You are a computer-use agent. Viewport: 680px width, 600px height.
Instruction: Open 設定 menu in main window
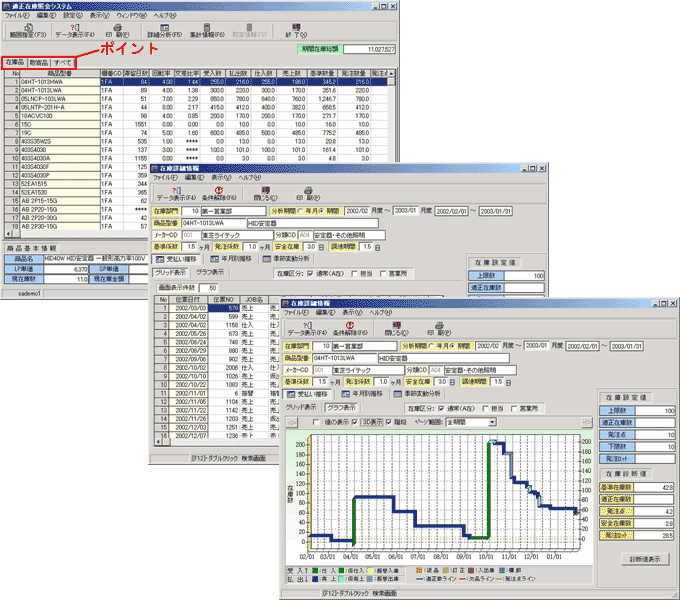point(72,15)
